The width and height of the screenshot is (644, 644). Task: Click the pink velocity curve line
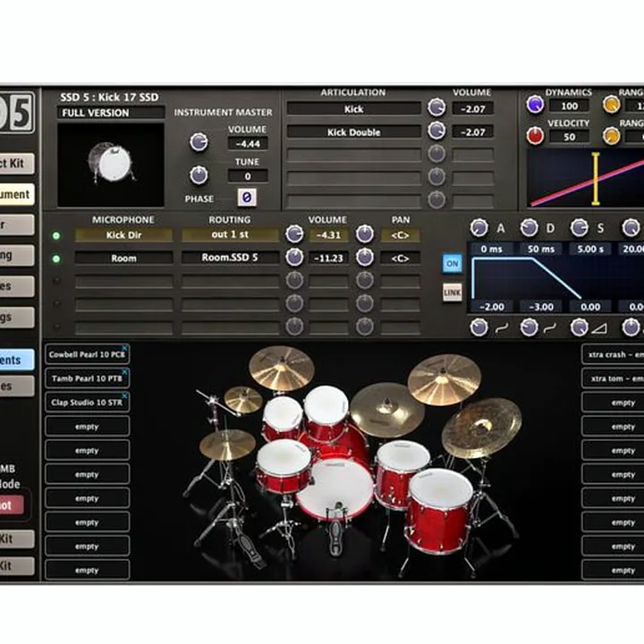click(575, 187)
